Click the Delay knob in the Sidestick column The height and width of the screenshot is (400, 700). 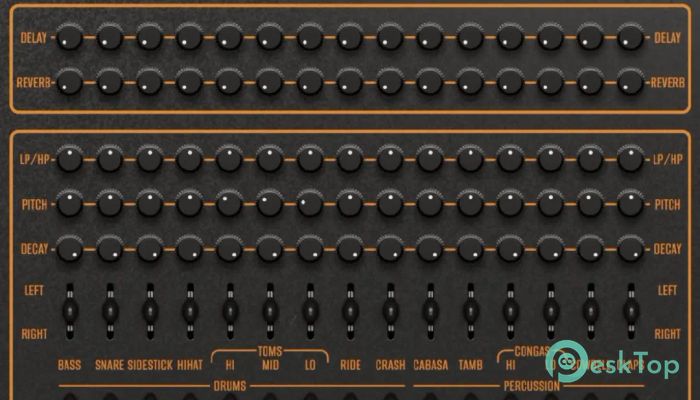click(x=149, y=39)
